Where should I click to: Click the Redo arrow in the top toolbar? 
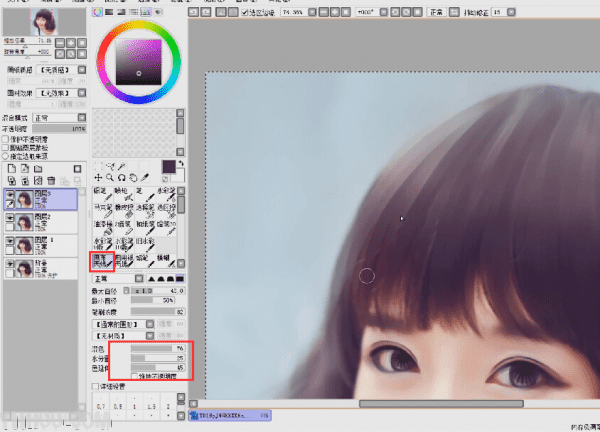click(x=206, y=12)
